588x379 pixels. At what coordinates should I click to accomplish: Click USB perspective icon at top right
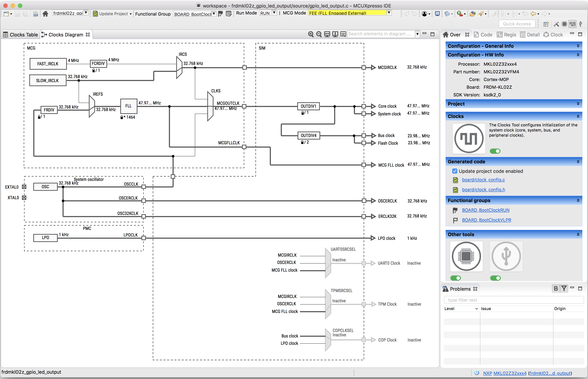point(581,24)
